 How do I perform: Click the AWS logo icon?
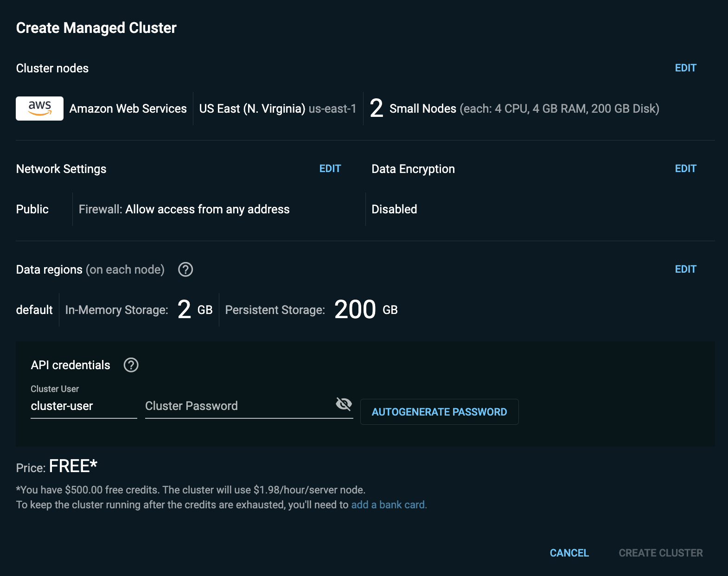pos(39,109)
